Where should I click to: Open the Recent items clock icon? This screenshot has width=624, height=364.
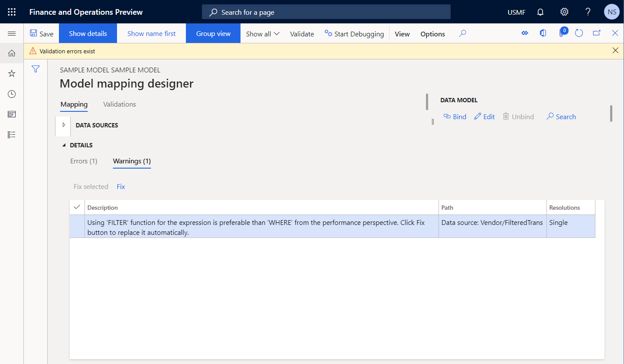click(x=12, y=94)
